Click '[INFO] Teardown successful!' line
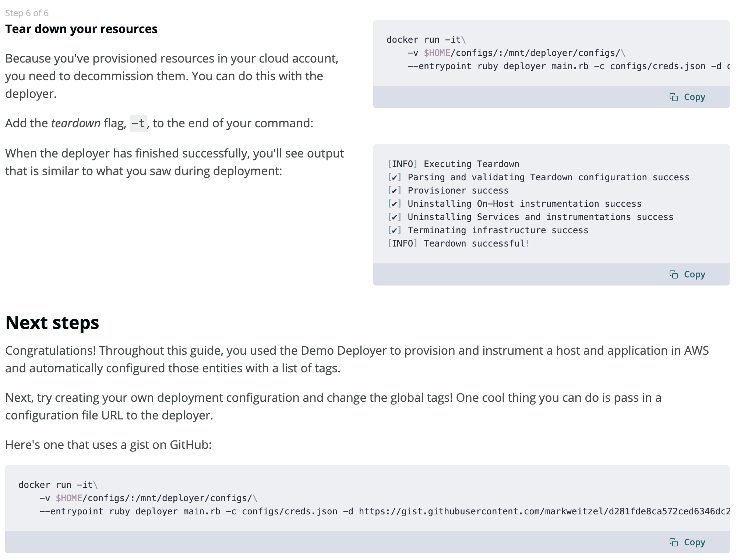The width and height of the screenshot is (737, 560). (x=458, y=244)
